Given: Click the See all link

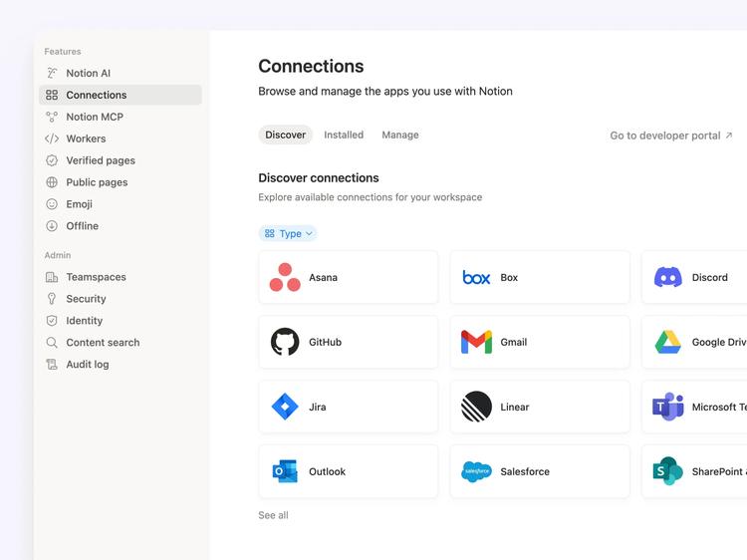Looking at the screenshot, I should (273, 515).
